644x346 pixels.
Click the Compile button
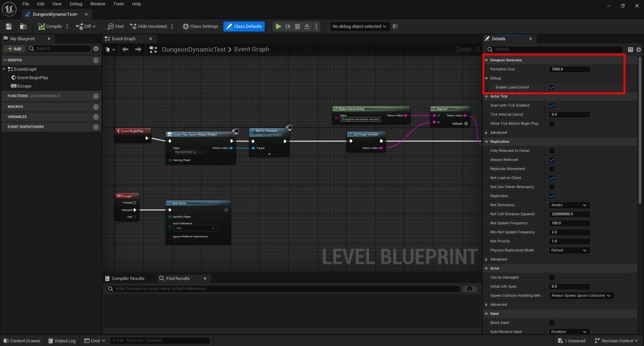50,26
